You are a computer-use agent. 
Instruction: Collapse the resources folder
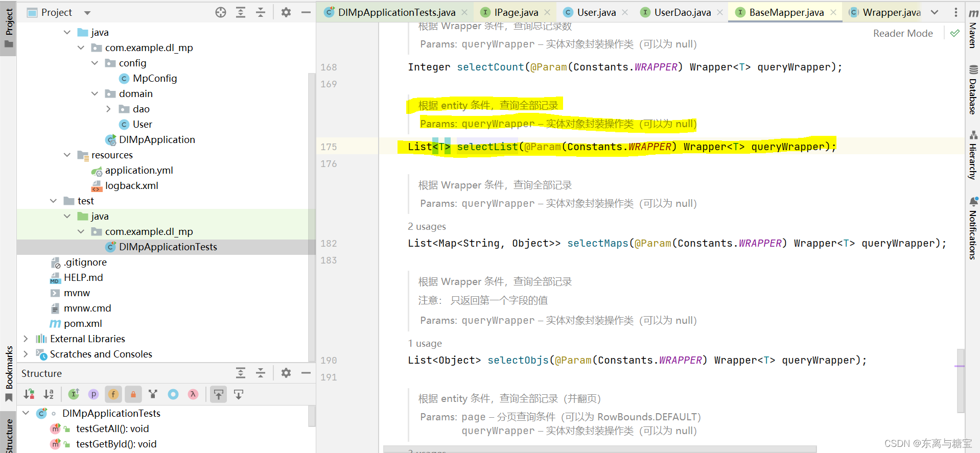pos(67,155)
